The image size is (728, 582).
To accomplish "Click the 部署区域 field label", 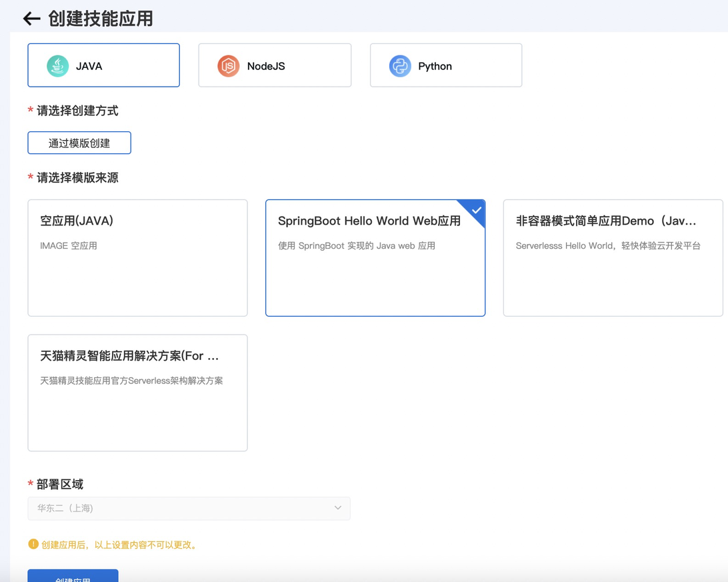I will pos(60,484).
